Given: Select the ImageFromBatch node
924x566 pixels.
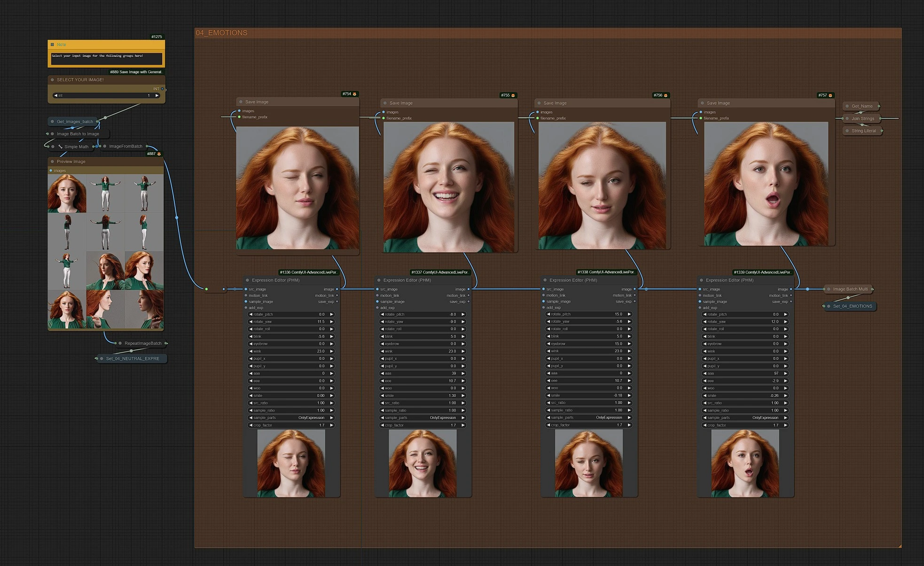Looking at the screenshot, I should click(x=125, y=146).
